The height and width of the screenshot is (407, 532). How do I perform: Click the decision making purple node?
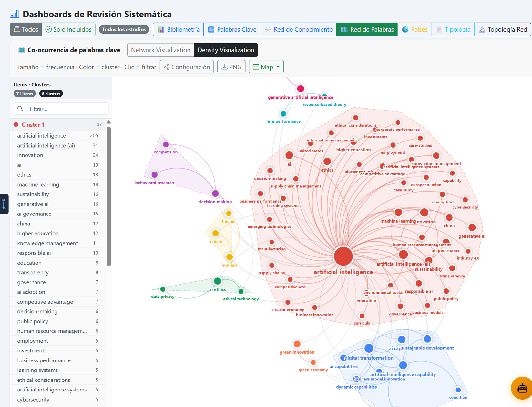(215, 193)
